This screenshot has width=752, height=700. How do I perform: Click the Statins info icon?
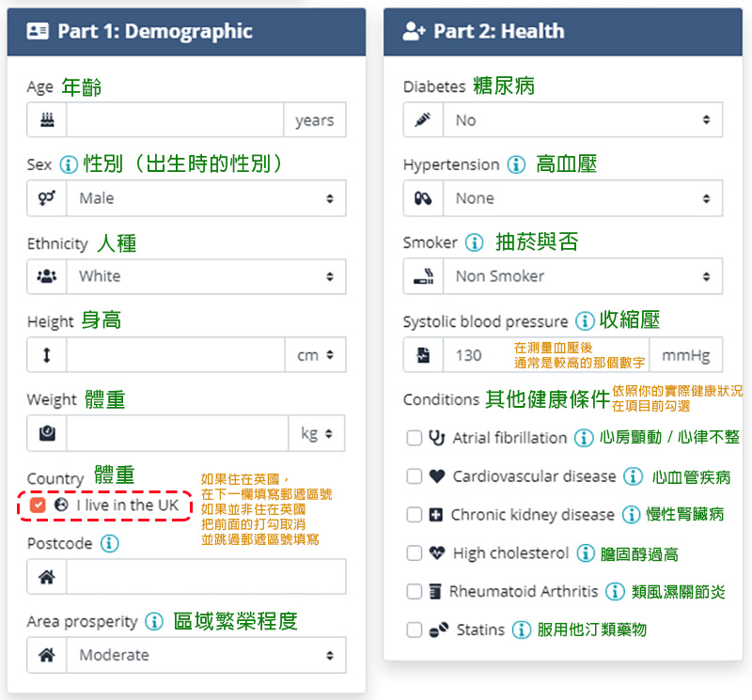tap(522, 630)
